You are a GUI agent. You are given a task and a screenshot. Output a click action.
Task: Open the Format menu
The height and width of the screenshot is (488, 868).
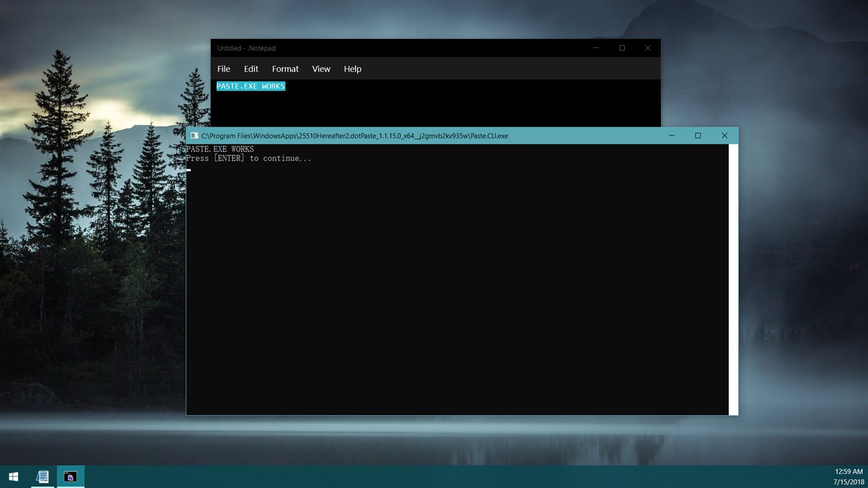click(285, 69)
